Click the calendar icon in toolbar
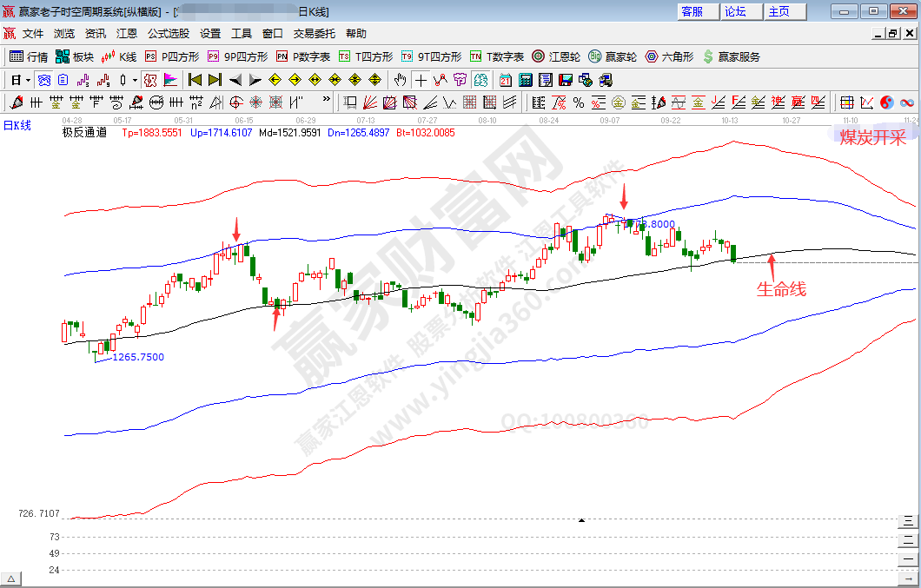The width and height of the screenshot is (921, 588). (506, 80)
